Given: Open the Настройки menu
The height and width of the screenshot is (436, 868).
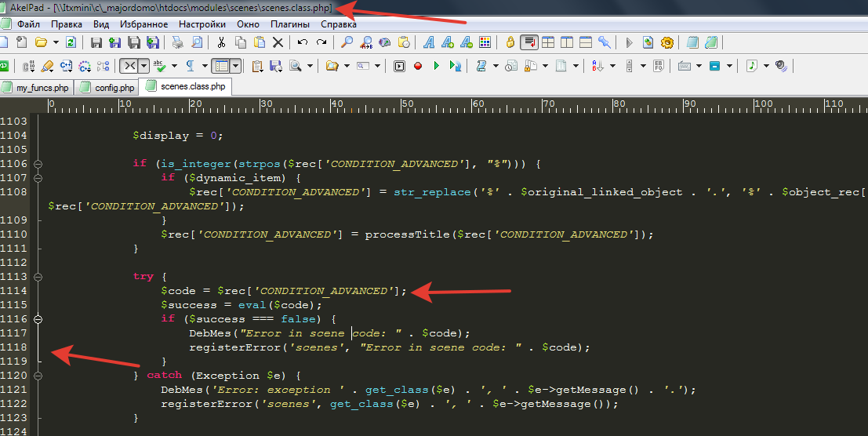Looking at the screenshot, I should click(202, 24).
